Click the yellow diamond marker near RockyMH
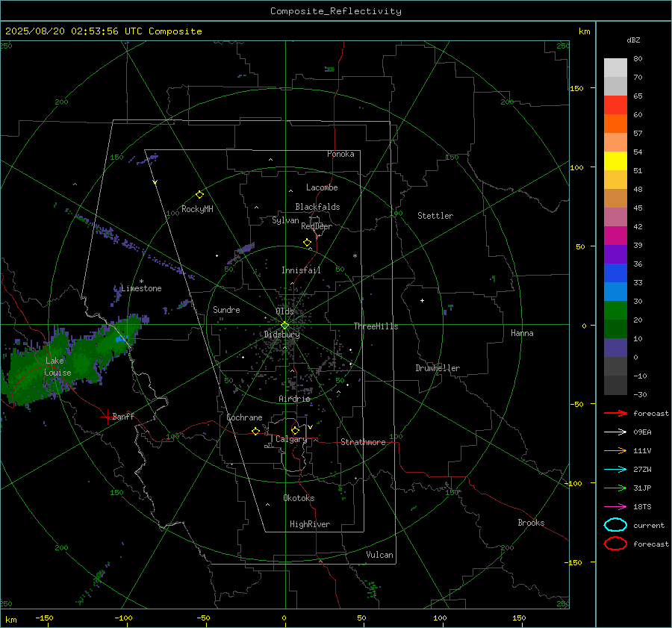 [x=199, y=195]
